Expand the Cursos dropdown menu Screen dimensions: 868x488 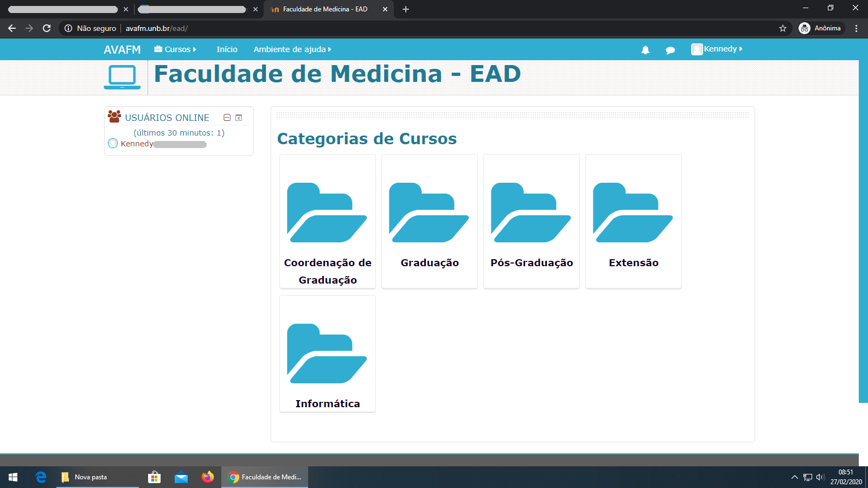pos(175,49)
